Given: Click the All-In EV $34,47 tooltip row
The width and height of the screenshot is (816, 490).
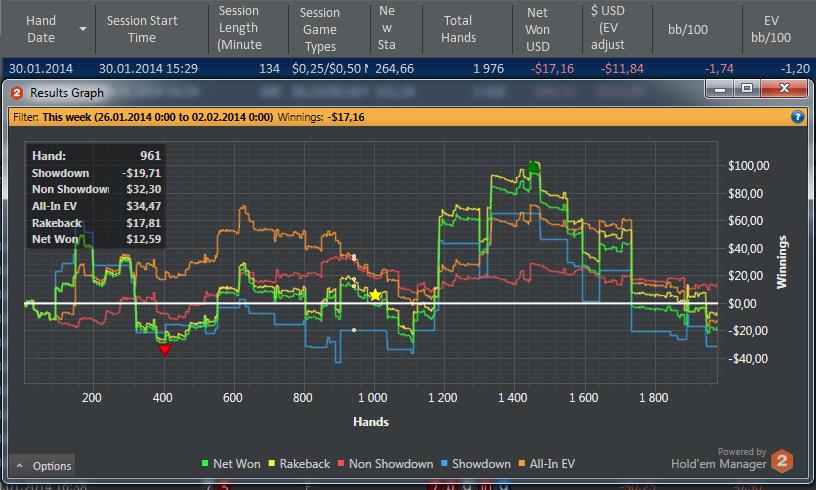Looking at the screenshot, I should coord(96,206).
